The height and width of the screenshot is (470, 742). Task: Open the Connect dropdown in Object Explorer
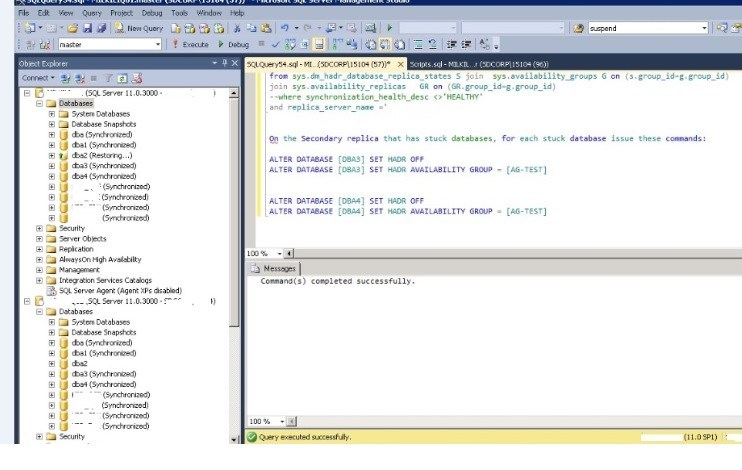click(40, 77)
